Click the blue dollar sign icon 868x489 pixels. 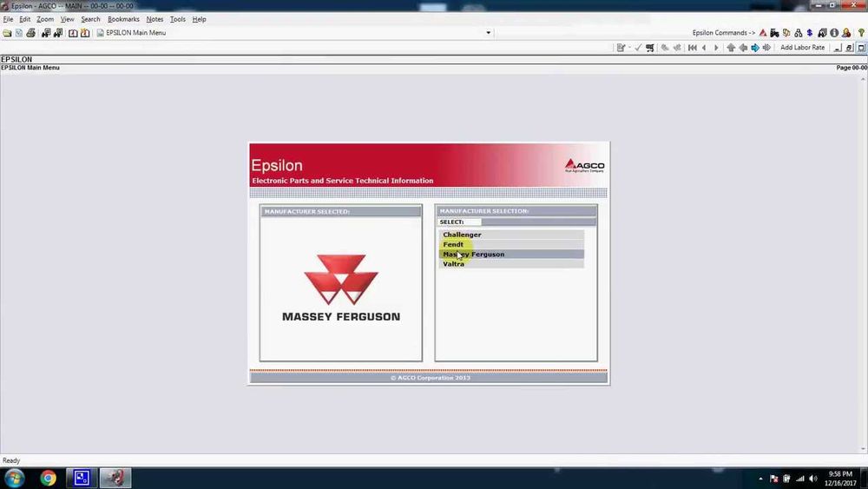pos(810,33)
